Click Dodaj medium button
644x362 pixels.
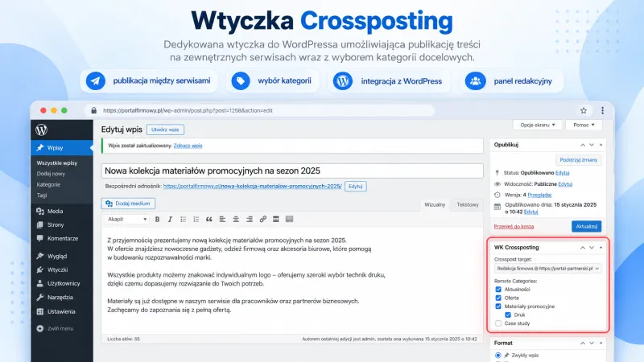coord(128,204)
